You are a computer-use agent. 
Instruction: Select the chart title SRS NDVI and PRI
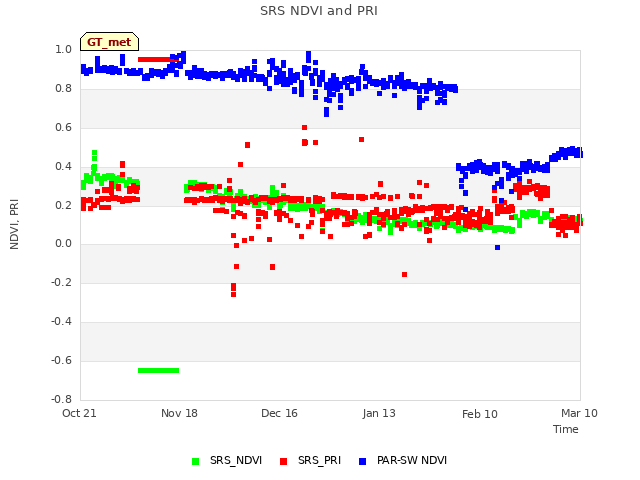319,10
